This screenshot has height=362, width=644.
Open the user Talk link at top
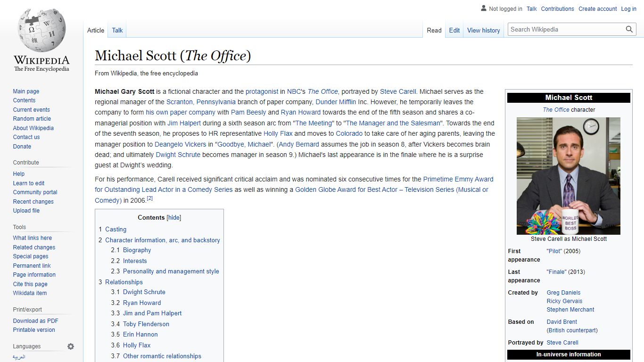tap(532, 9)
